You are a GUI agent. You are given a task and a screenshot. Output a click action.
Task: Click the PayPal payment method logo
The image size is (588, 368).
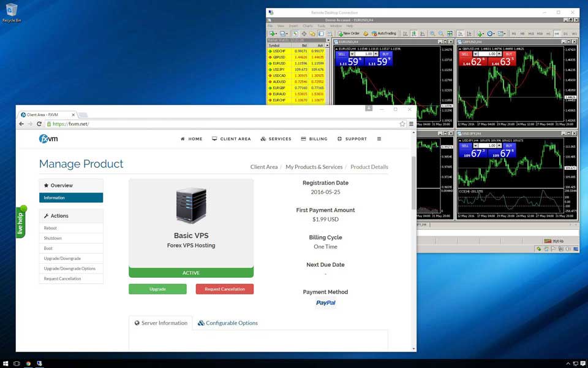325,303
